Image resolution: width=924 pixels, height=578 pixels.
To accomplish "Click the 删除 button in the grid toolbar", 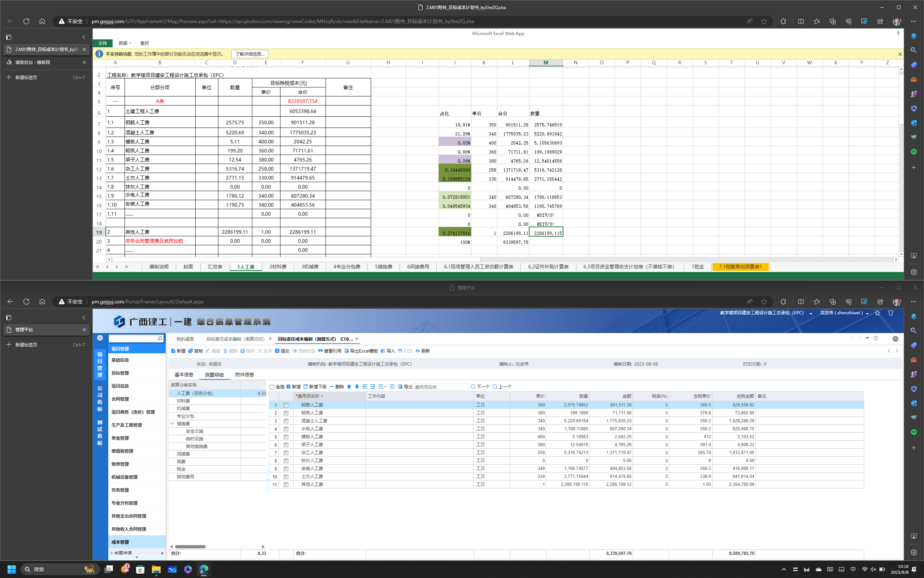I will pyautogui.click(x=337, y=387).
